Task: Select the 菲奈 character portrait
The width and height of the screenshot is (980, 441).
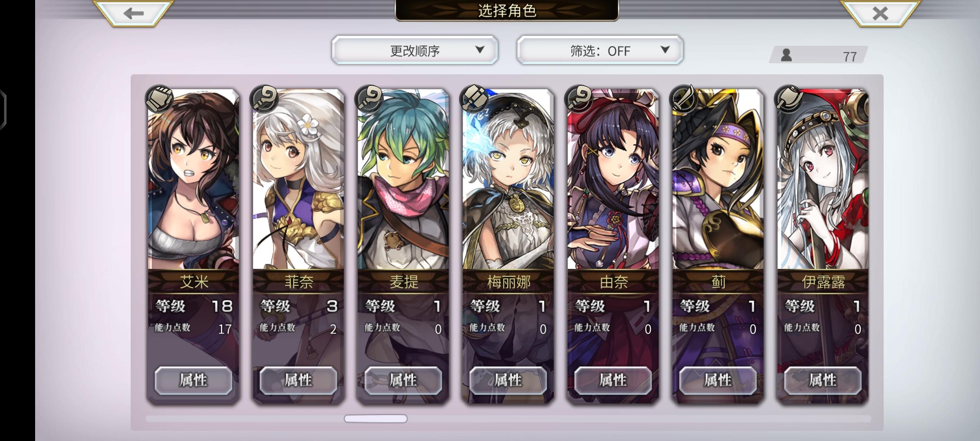Action: click(298, 180)
